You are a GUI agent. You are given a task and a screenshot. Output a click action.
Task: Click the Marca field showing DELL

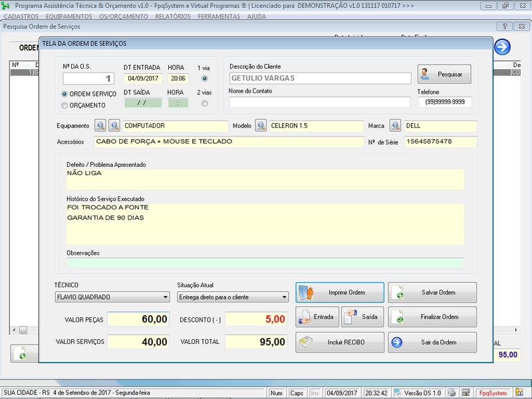click(440, 126)
